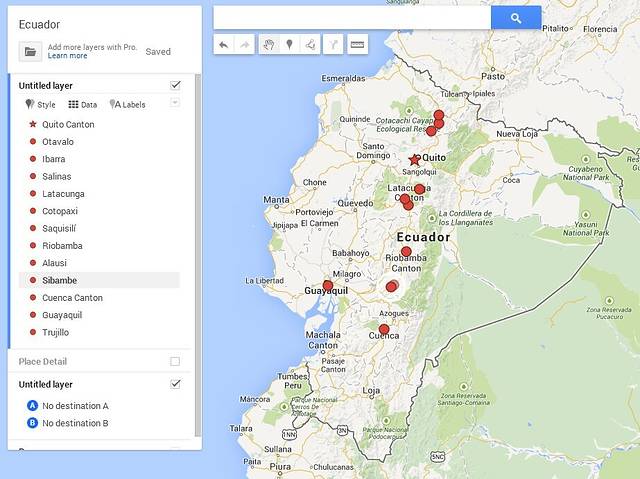The width and height of the screenshot is (640, 479).
Task: Open the Data table view
Action: coord(83,104)
